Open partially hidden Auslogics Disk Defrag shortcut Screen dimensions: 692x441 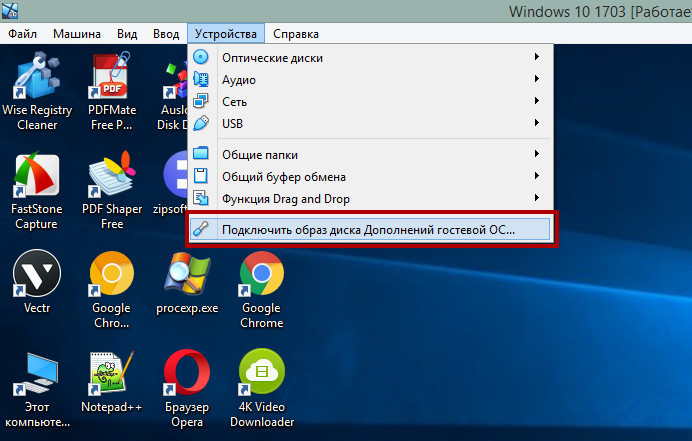tap(175, 91)
